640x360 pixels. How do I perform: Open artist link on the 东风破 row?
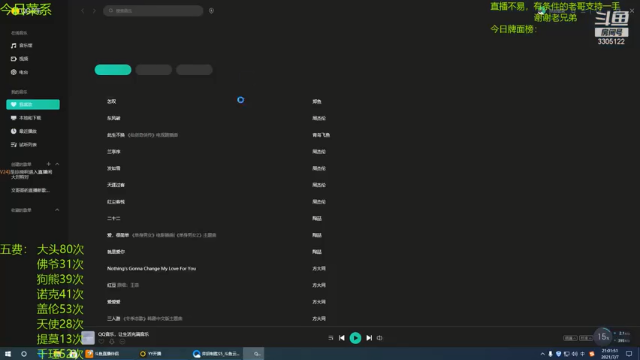click(x=319, y=118)
